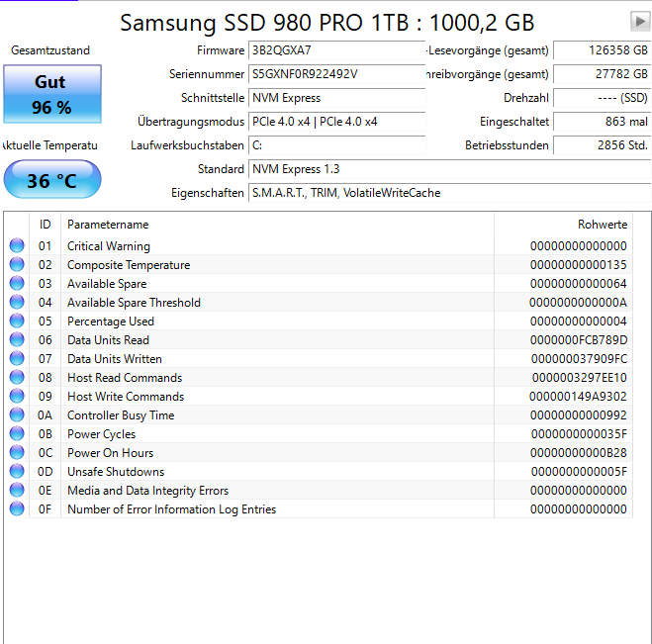Screen dimensions: 652x644
Task: Click the total writes value 27782 GB
Action: 603,74
